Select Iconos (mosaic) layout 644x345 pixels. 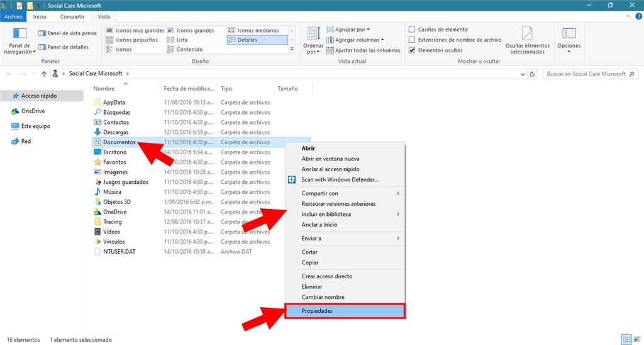click(x=119, y=49)
